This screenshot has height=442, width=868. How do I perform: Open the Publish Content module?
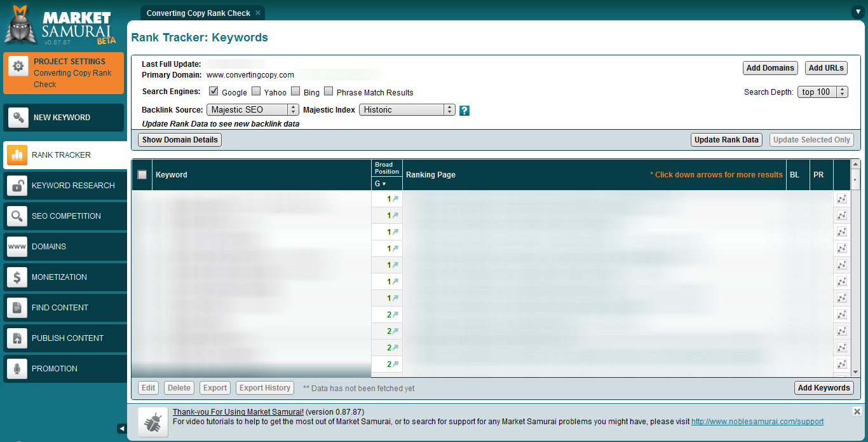coord(64,338)
